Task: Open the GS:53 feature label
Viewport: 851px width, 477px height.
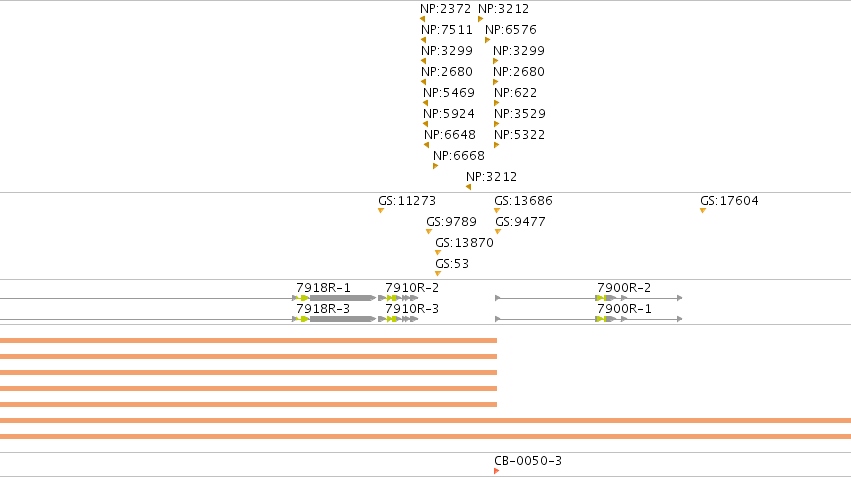Action: coord(452,264)
